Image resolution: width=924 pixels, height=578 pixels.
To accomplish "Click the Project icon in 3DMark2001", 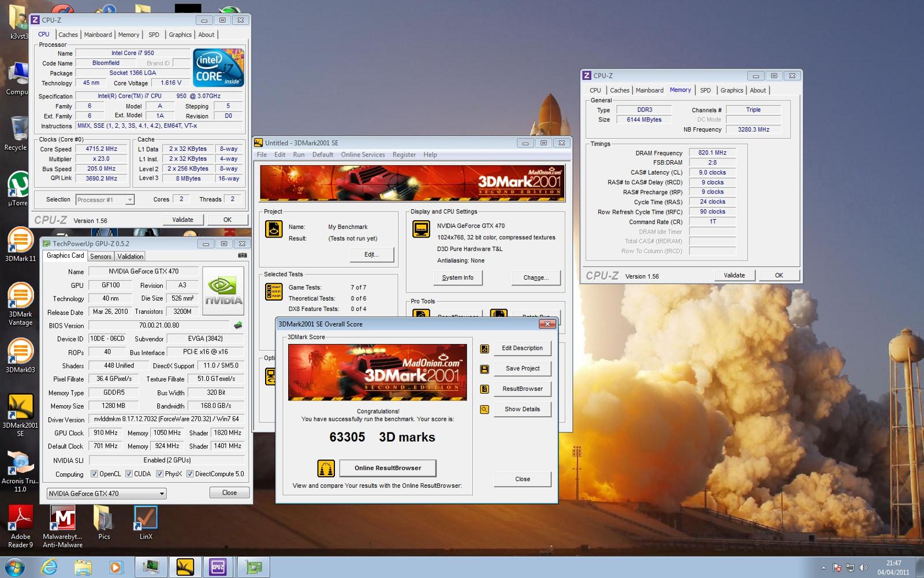I will 274,229.
